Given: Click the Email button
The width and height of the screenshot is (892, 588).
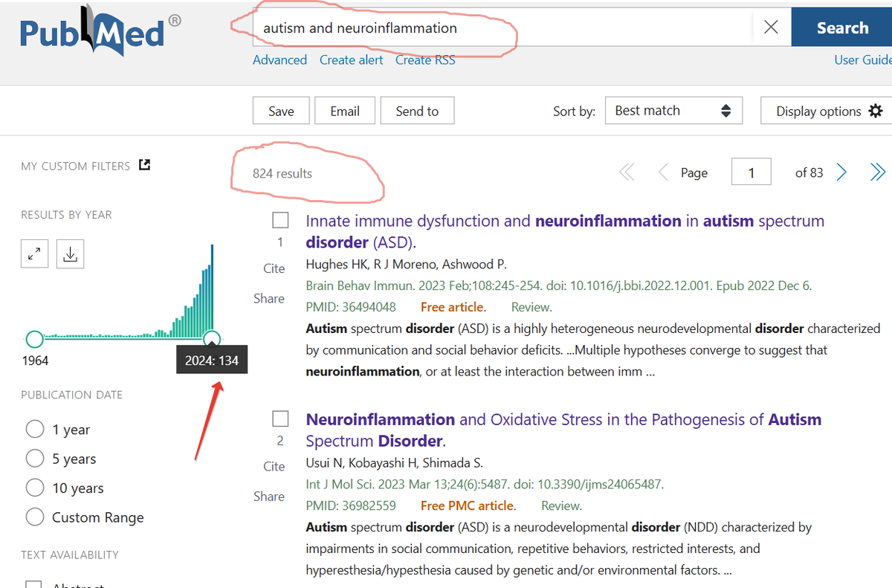Looking at the screenshot, I should point(345,111).
